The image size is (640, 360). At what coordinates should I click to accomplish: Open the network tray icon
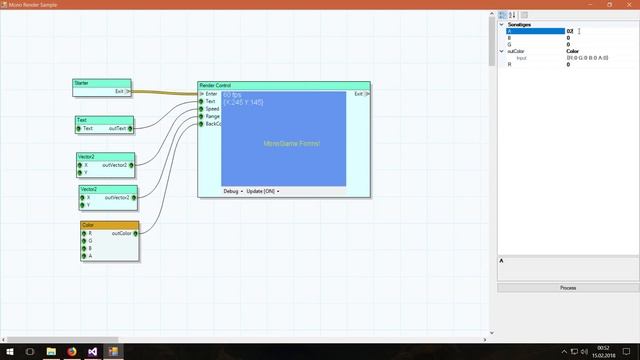pos(574,351)
